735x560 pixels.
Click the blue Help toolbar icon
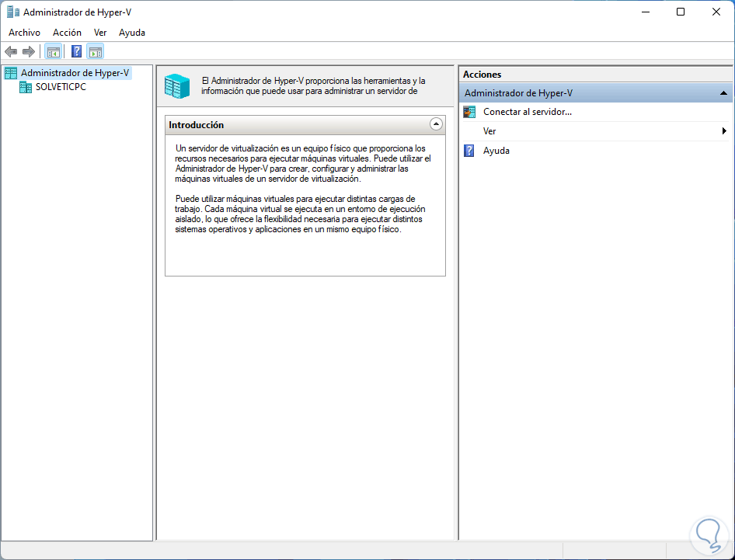76,51
